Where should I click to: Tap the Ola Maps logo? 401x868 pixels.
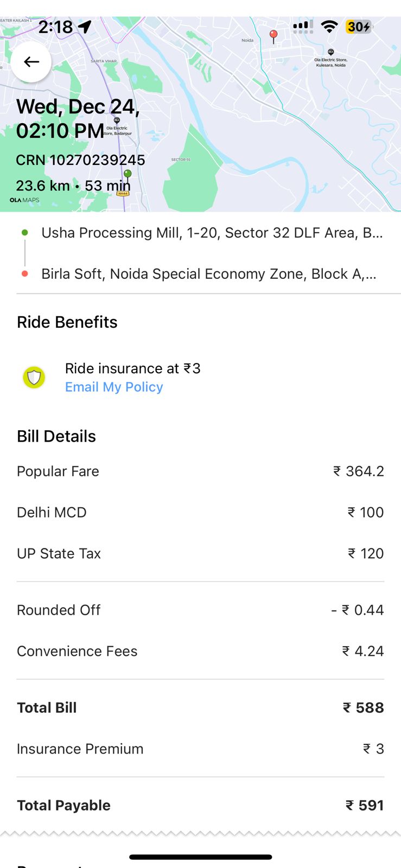pyautogui.click(x=24, y=200)
